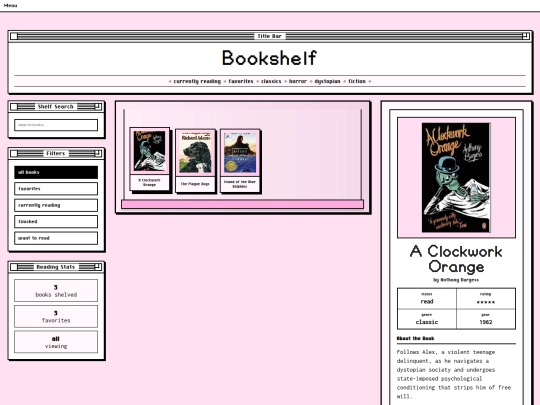The width and height of the screenshot is (540, 405).
Task: Click the Bookshelf page heading
Action: coord(269,58)
